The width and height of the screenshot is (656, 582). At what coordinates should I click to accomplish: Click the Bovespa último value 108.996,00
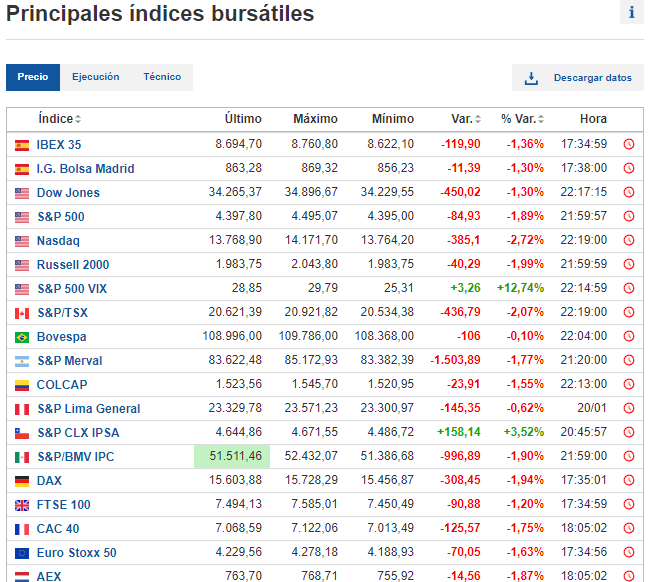point(232,336)
